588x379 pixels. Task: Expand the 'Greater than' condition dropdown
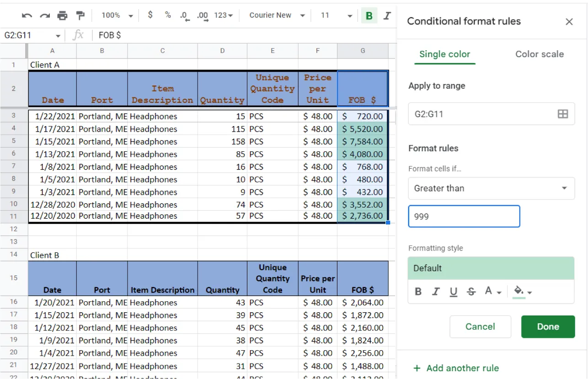(x=492, y=188)
